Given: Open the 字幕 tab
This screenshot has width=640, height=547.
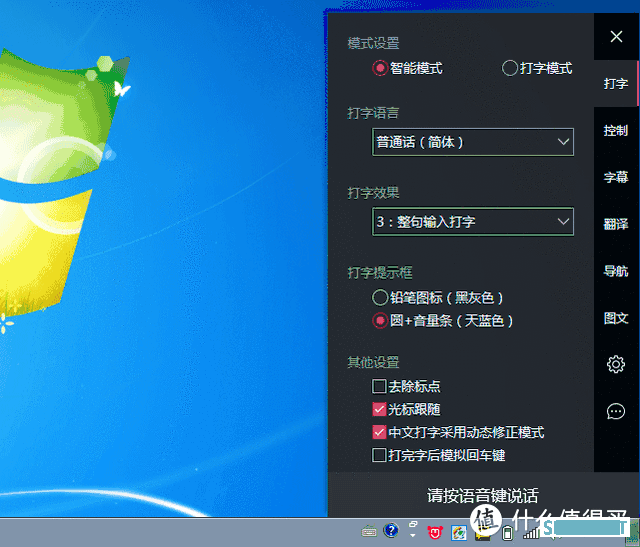Looking at the screenshot, I should tap(616, 177).
